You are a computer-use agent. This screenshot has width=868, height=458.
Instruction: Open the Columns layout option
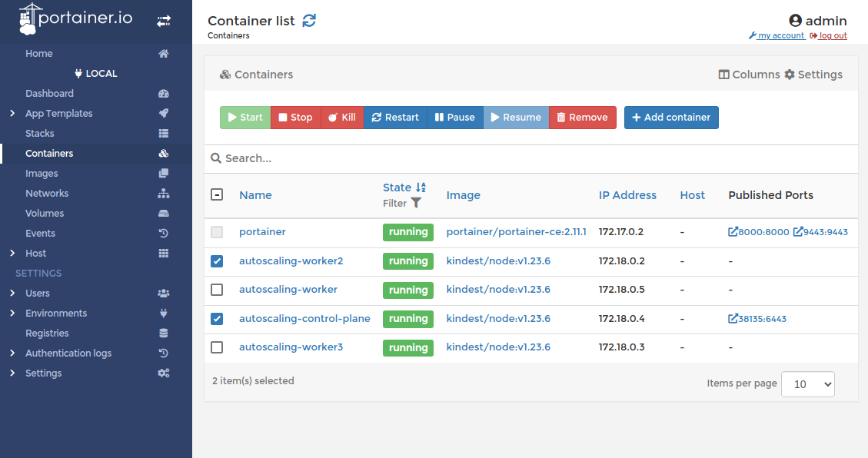point(749,75)
